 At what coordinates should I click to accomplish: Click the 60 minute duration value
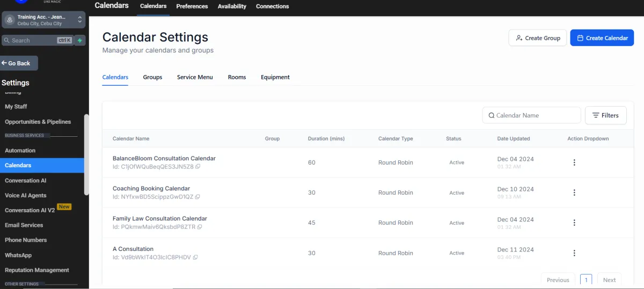(x=312, y=162)
